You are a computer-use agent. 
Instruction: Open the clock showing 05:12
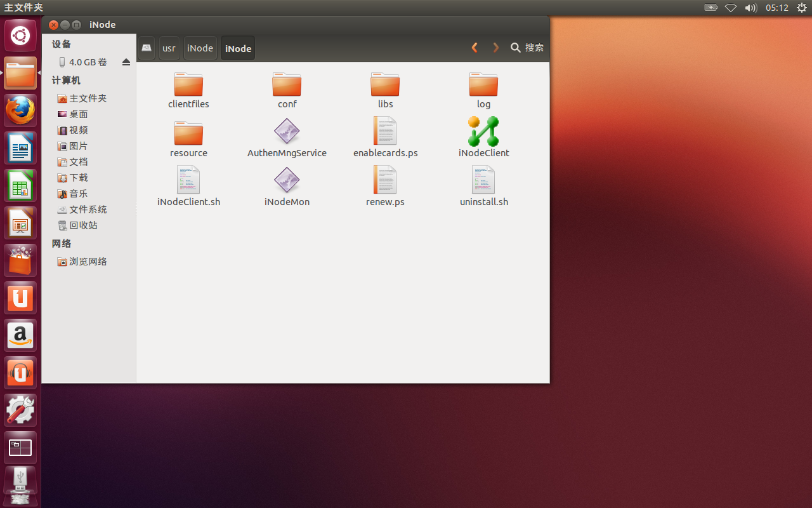pyautogui.click(x=777, y=8)
